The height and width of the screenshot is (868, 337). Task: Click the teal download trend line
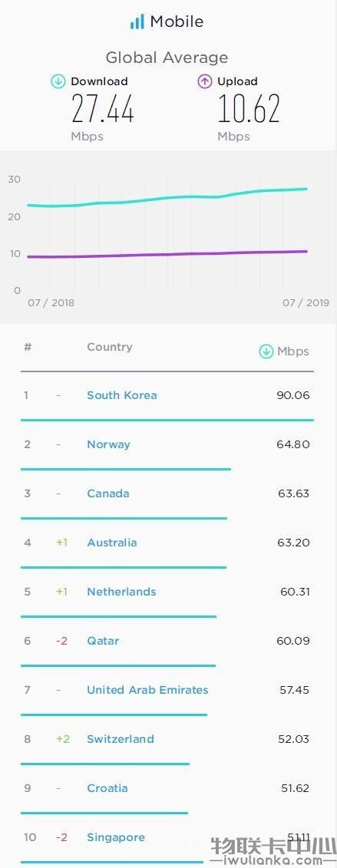167,198
